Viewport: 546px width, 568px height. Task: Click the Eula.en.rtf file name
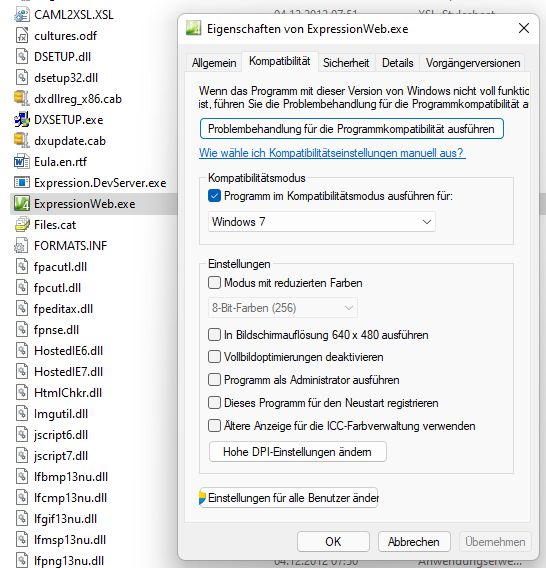61,162
